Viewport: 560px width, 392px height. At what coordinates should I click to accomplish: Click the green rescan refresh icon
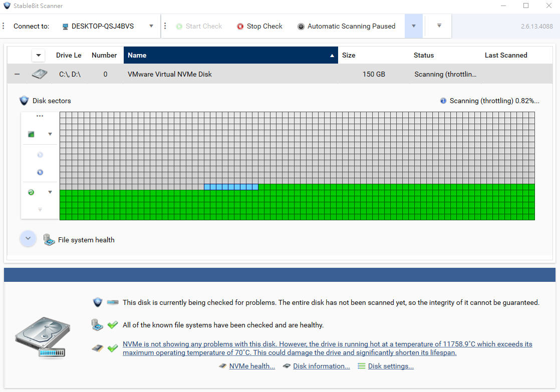coord(32,192)
